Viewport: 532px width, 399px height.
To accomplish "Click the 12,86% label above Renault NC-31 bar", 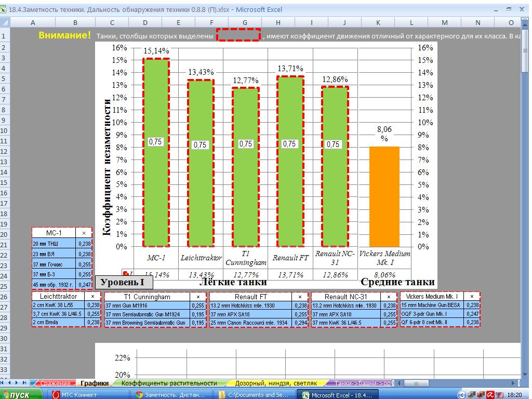I will [x=335, y=79].
